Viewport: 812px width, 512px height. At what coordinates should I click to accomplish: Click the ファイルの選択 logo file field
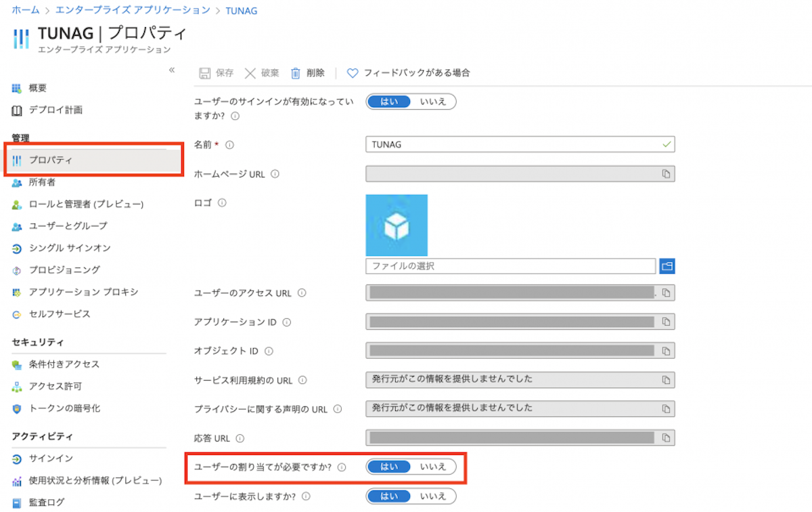click(511, 266)
